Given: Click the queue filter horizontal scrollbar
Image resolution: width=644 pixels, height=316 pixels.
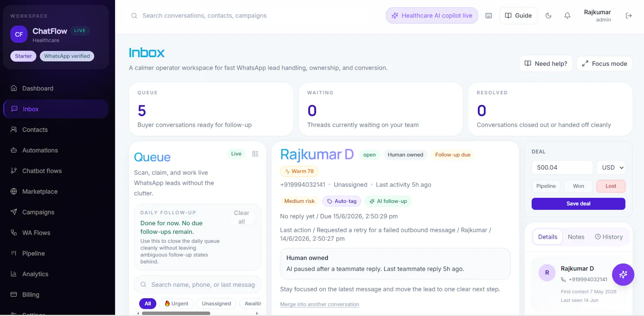Looking at the screenshot, I should coord(176,313).
